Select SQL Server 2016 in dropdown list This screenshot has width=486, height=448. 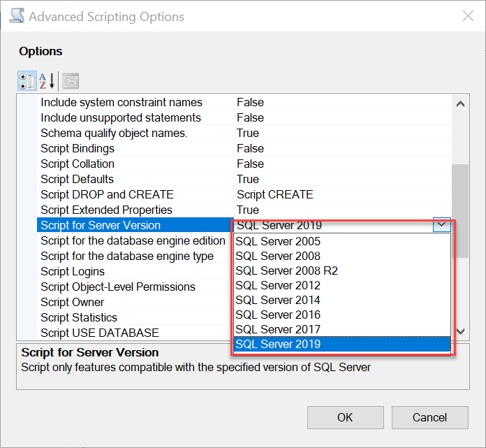click(342, 315)
